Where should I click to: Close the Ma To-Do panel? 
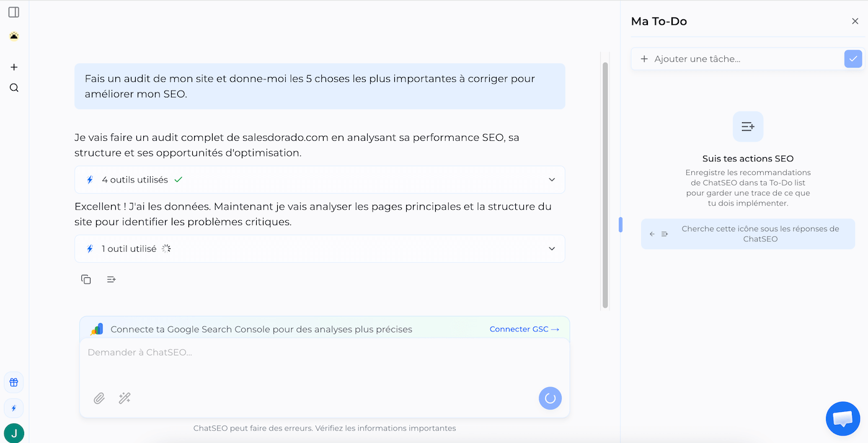855,21
